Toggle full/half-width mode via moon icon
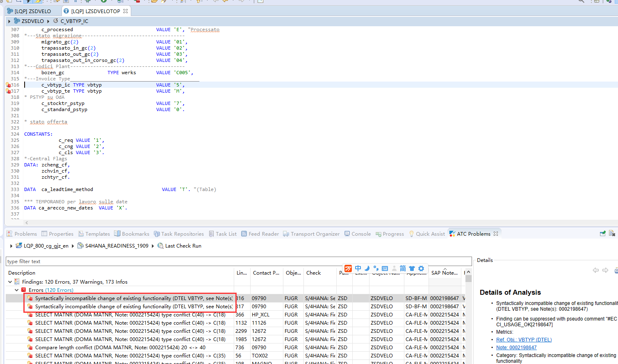 (x=367, y=268)
